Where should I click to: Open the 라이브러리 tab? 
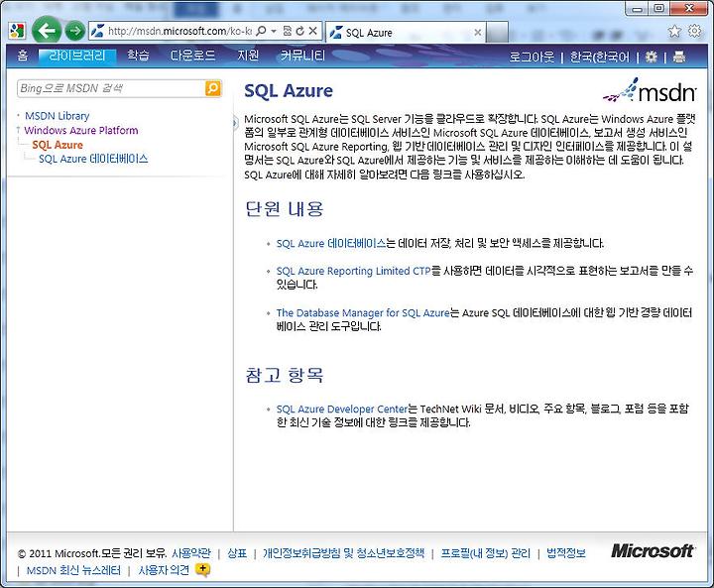(77, 56)
